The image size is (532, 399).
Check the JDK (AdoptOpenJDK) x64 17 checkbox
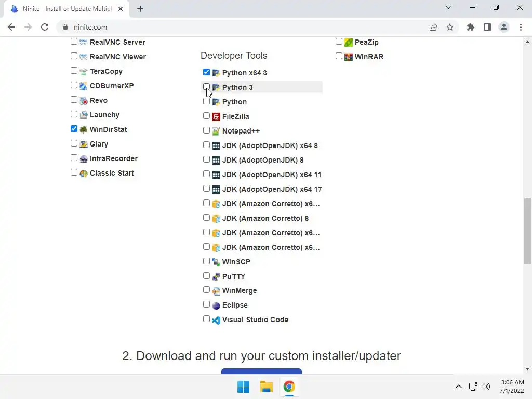[x=206, y=188]
